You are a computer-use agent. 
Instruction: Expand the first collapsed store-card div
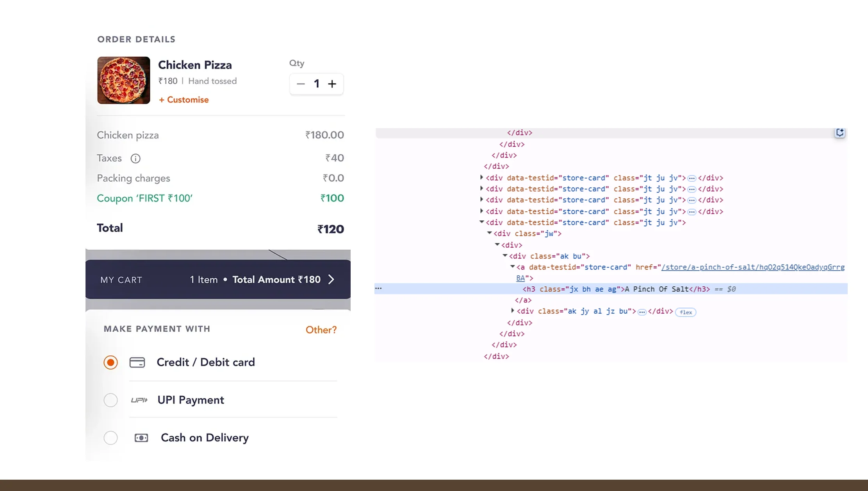(x=481, y=178)
